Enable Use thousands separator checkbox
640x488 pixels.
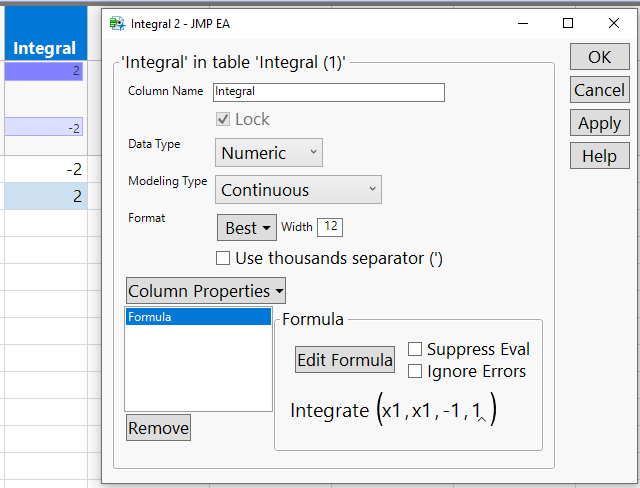tap(224, 258)
